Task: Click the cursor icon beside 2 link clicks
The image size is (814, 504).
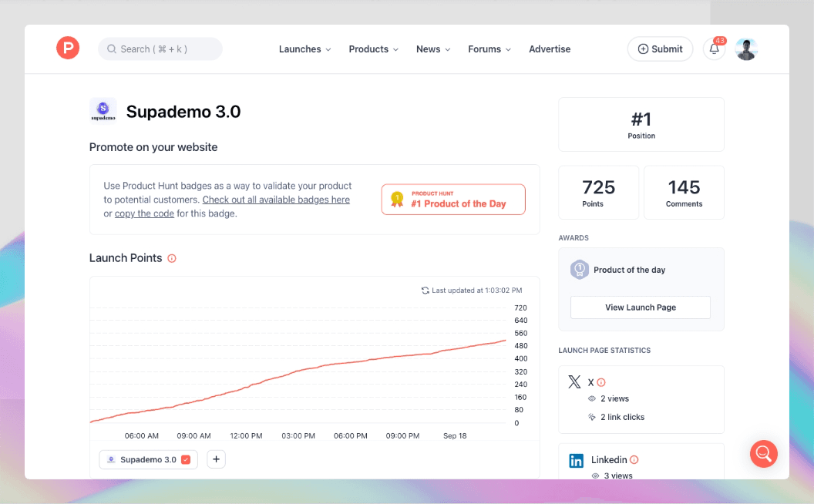Action: [592, 417]
